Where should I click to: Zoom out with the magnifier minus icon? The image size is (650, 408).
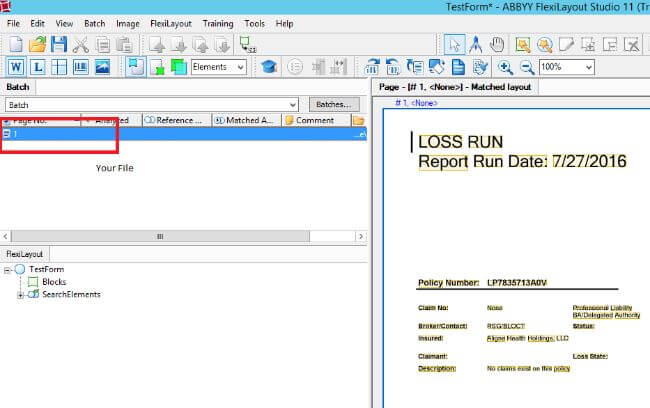[527, 67]
